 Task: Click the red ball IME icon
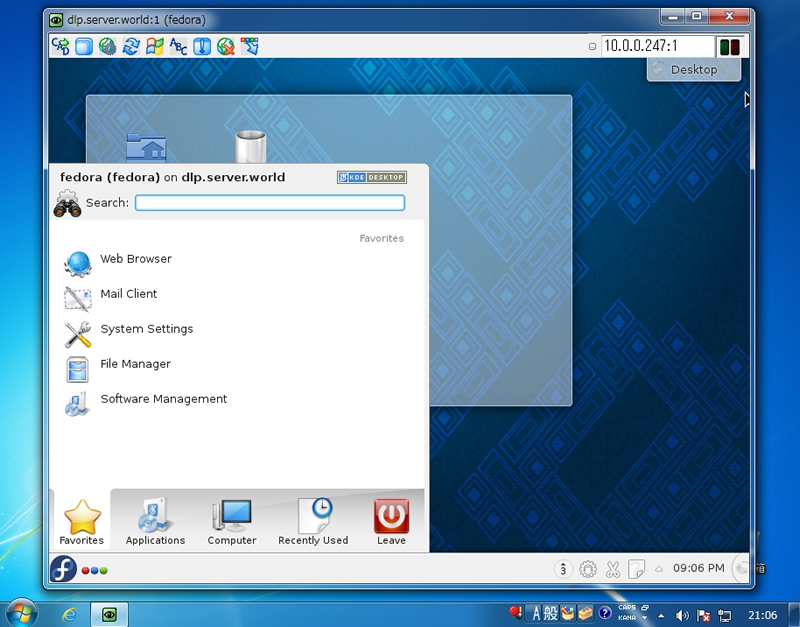tap(516, 612)
